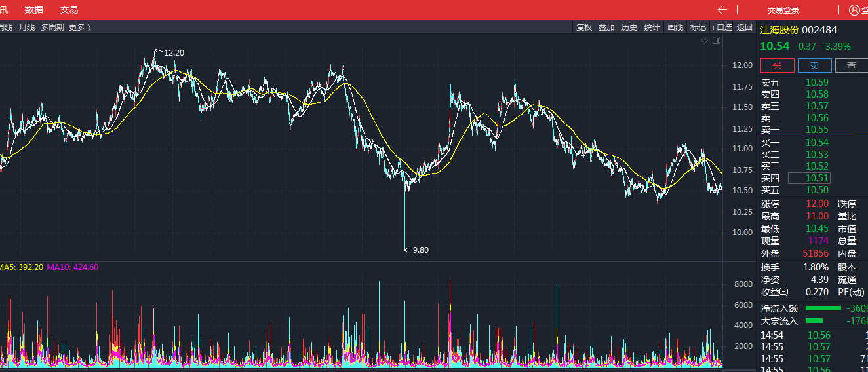Click the MA5: 392.20 volume indicator label
Viewport: 868px width, 372px height.
(x=22, y=267)
